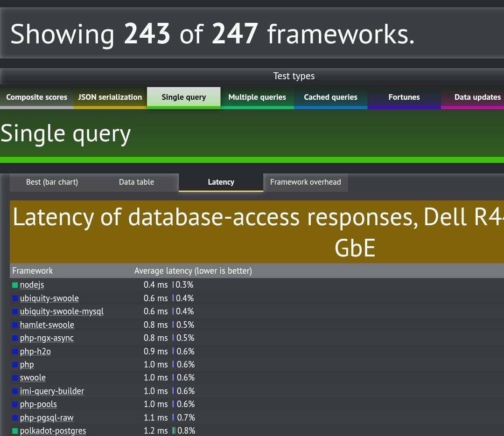Click the blue square next to ubiquity-swoole
The image size is (504, 436).
pyautogui.click(x=15, y=298)
